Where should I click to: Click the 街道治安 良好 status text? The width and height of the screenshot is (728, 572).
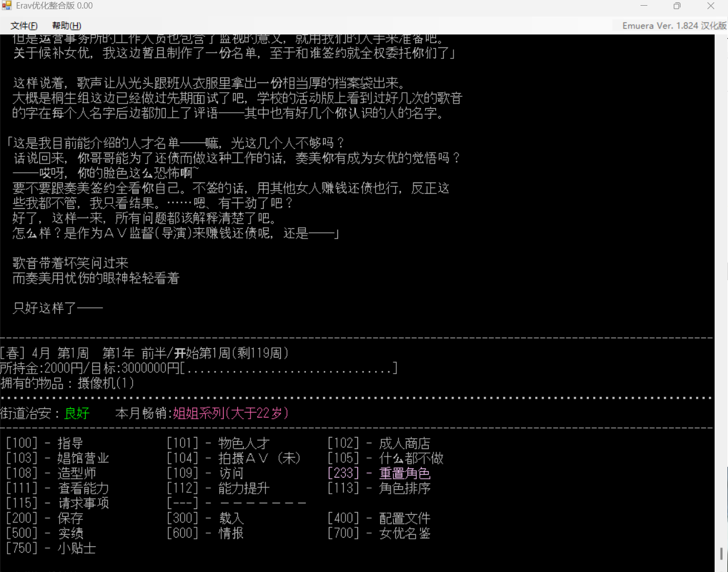pos(45,413)
